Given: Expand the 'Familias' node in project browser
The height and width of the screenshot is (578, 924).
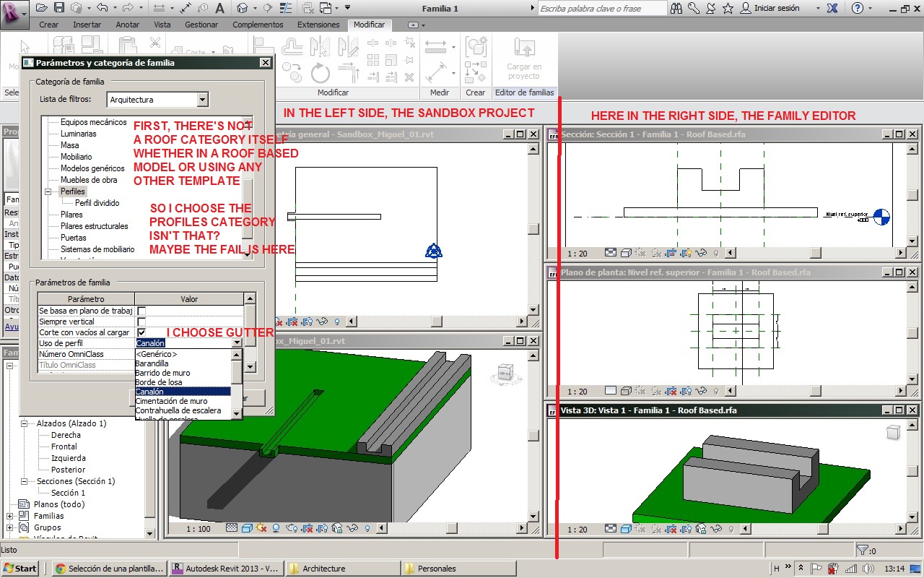Looking at the screenshot, I should coord(10,516).
